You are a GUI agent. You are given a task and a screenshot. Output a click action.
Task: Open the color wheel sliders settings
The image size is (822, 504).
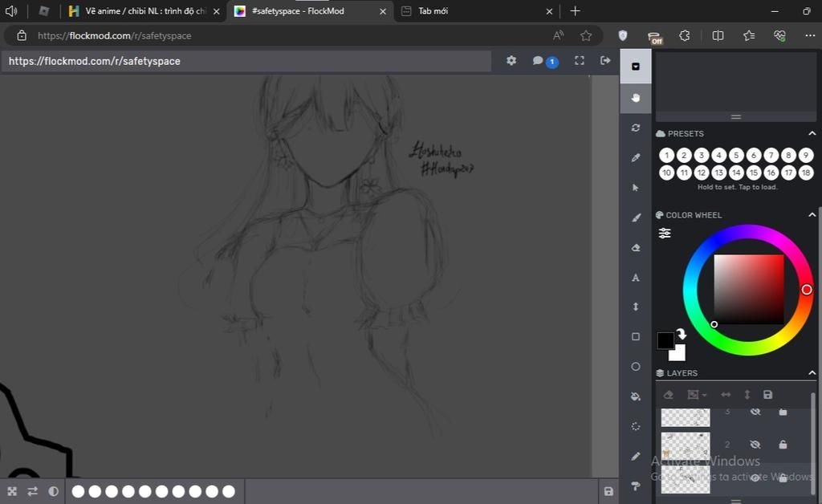664,233
